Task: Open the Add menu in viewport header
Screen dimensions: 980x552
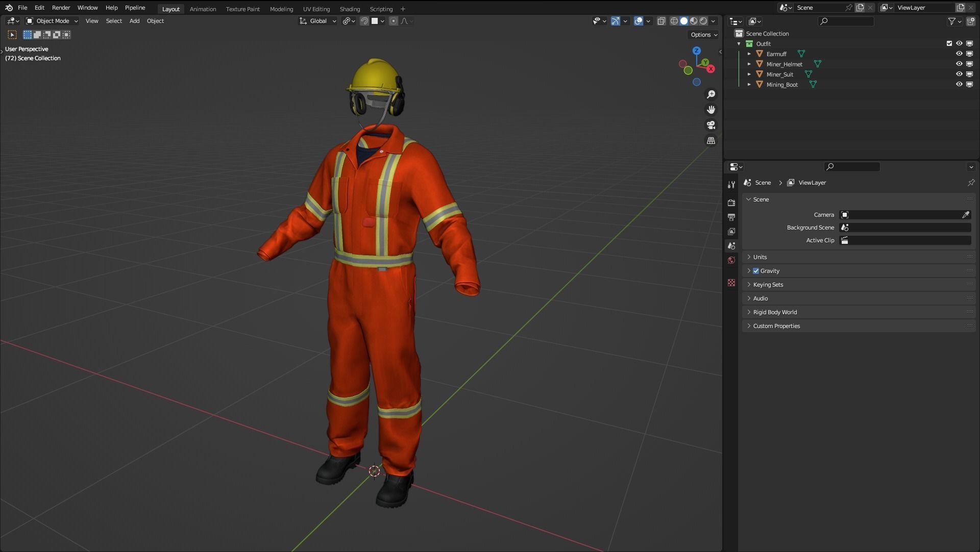Action: click(x=134, y=21)
